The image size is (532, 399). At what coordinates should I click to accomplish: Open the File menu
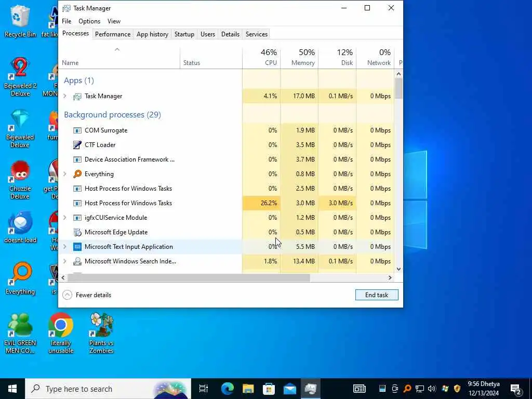[x=66, y=21]
